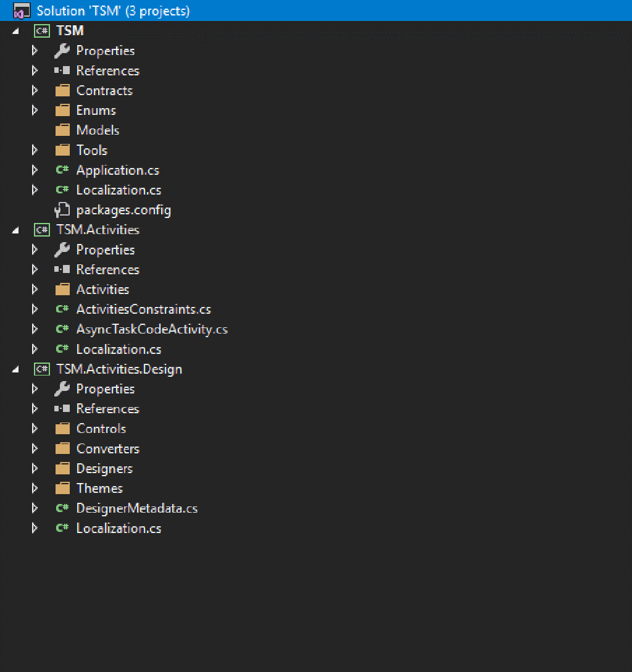632x672 pixels.
Task: Select the Designers folder label
Action: pyautogui.click(x=104, y=469)
